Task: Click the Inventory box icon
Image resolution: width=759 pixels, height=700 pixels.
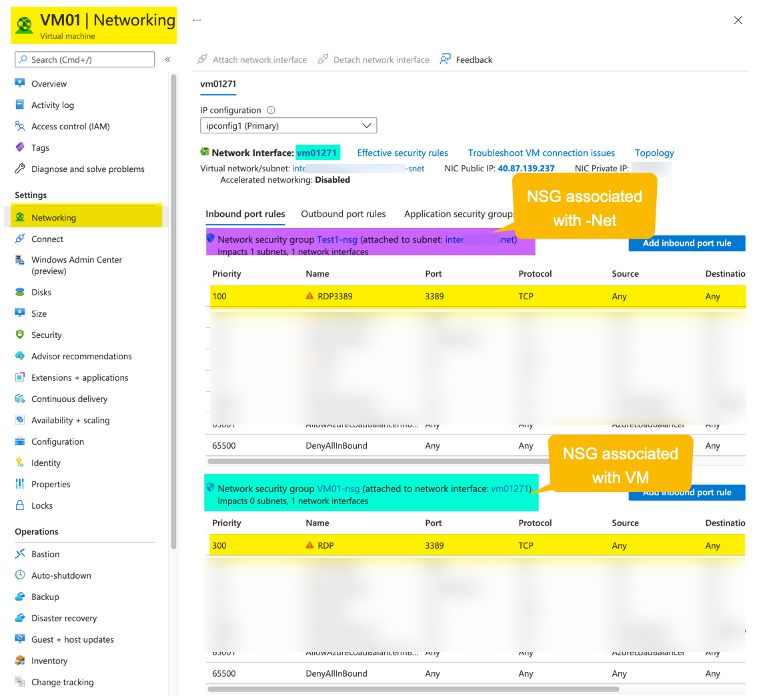Action: 20,660
